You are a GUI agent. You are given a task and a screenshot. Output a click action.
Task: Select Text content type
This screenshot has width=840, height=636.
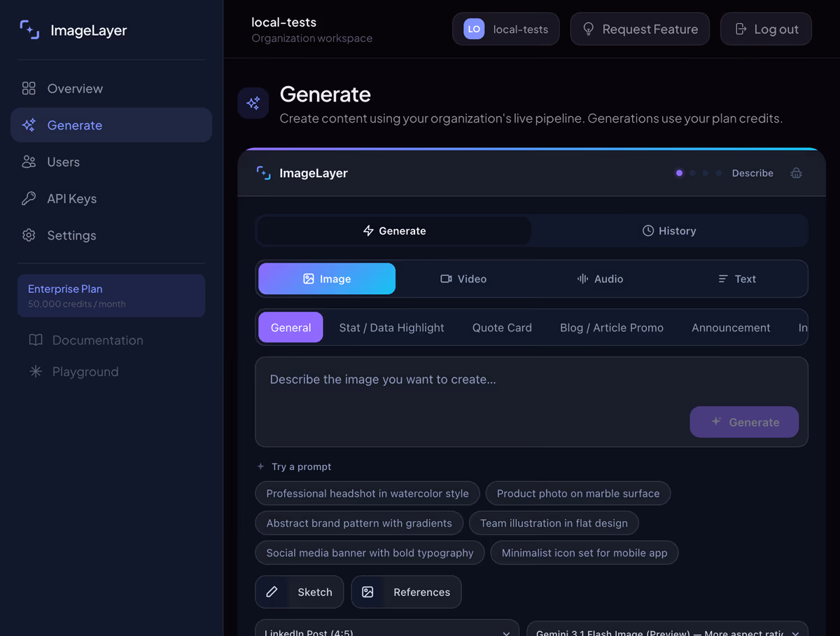point(736,279)
